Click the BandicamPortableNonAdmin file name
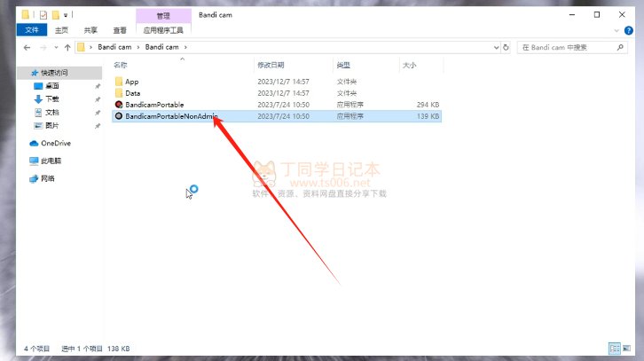Image resolution: width=644 pixels, height=361 pixels. (171, 116)
